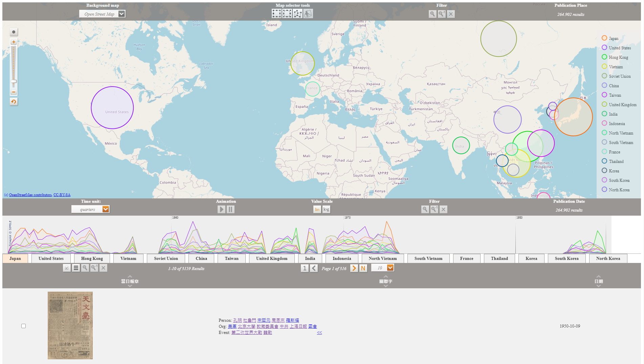644x364 pixels.
Task: Select the country-shape map selector tool
Action: click(x=308, y=14)
